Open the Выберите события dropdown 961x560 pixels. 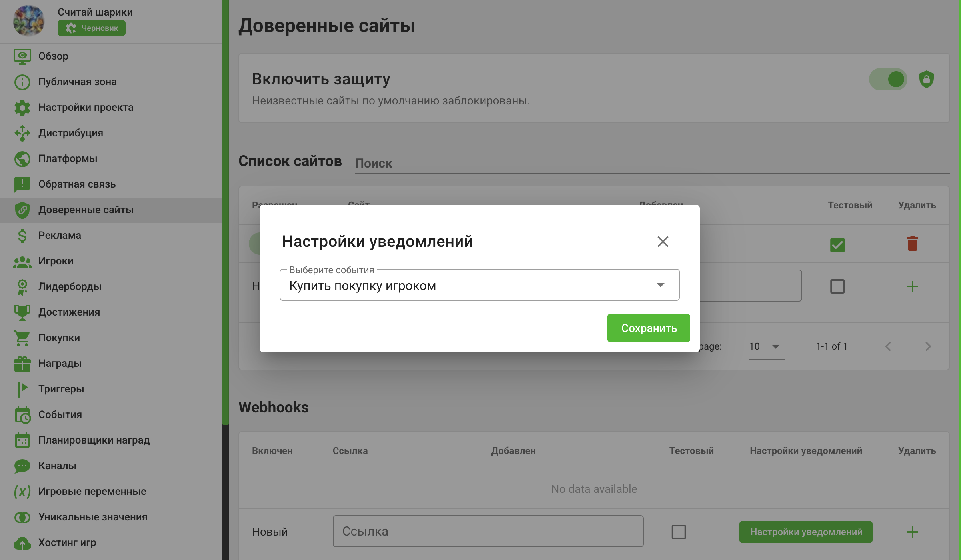pos(479,285)
